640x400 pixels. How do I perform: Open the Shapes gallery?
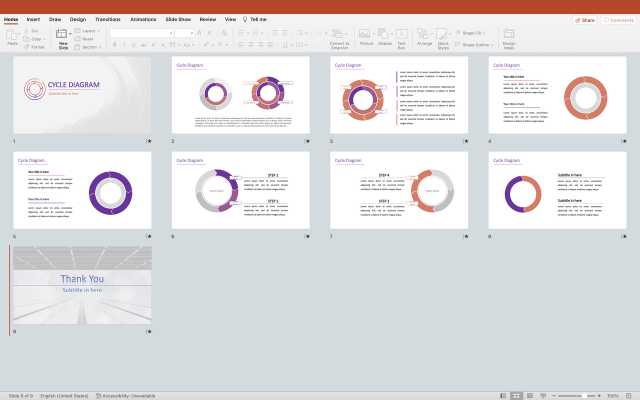(385, 36)
